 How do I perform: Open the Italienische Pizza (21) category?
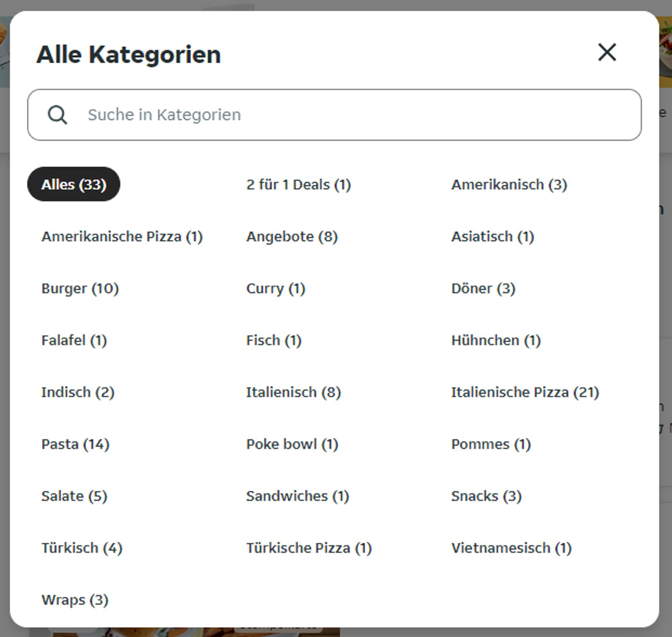click(523, 392)
